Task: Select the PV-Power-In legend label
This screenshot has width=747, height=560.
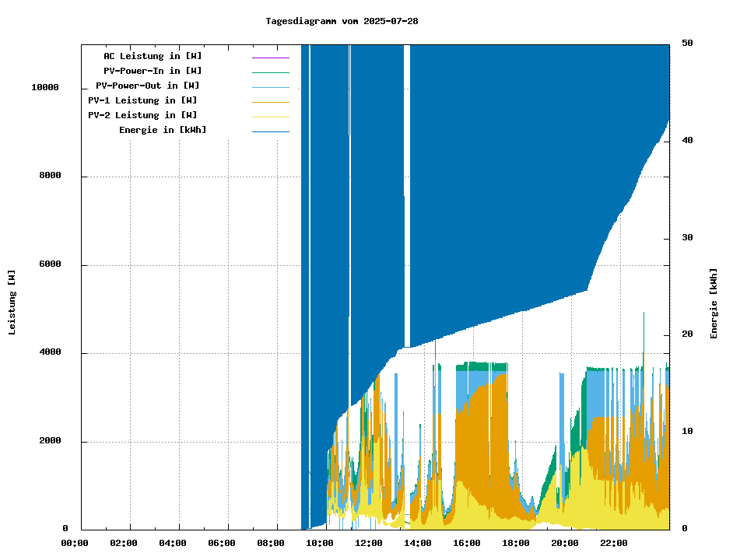Action: pyautogui.click(x=153, y=71)
